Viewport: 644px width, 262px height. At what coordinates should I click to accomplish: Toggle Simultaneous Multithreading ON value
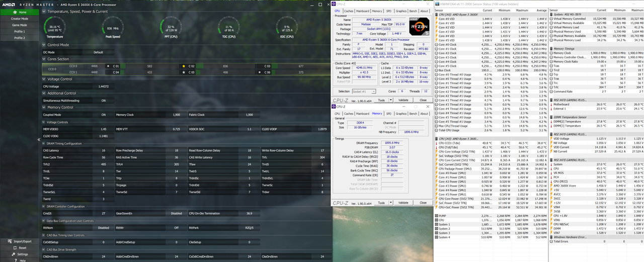pos(104,101)
